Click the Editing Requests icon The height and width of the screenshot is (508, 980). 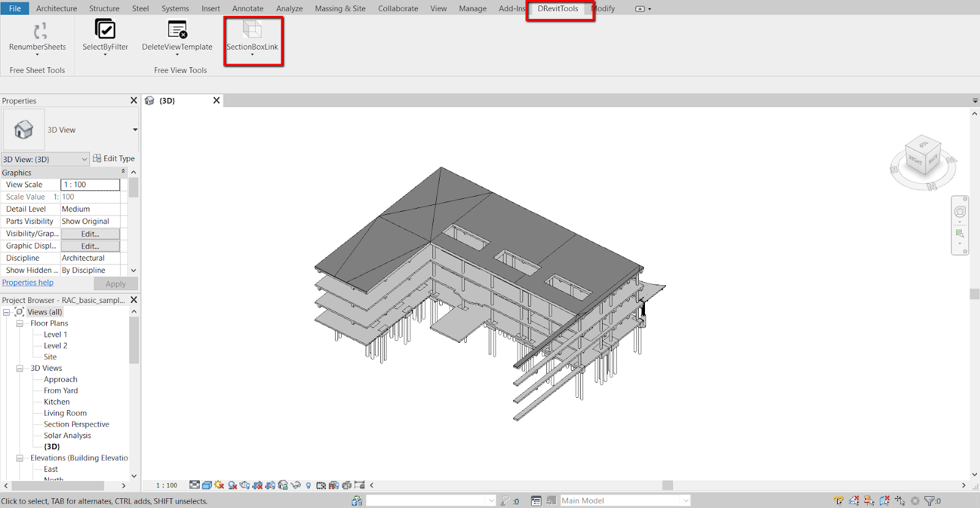[505, 501]
